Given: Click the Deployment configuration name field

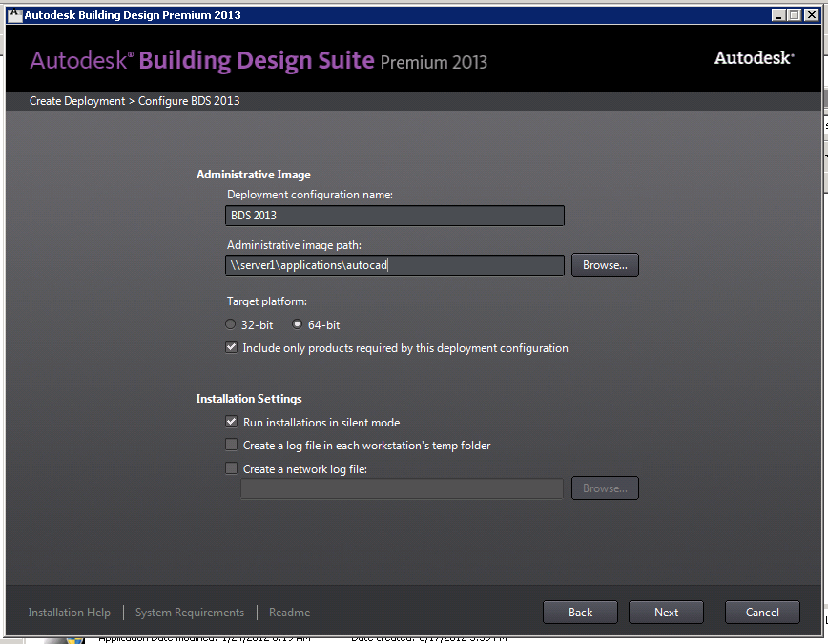Looking at the screenshot, I should point(395,216).
